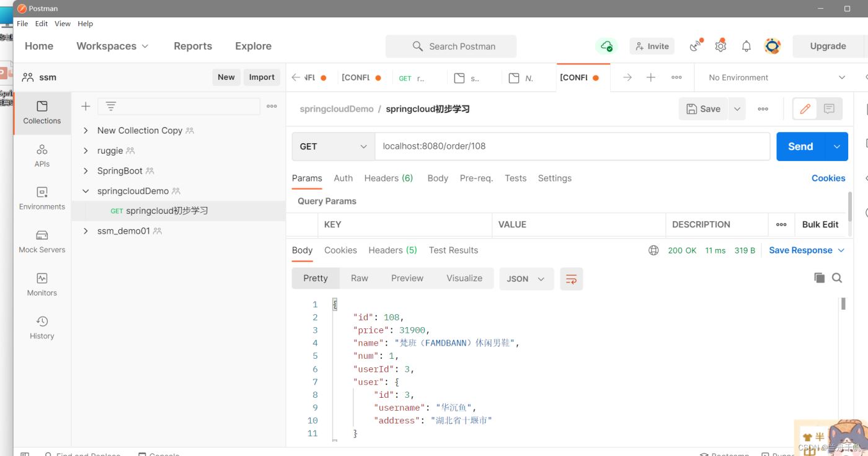The width and height of the screenshot is (868, 456).
Task: Open the Mock Servers sidebar panel
Action: pos(42,242)
